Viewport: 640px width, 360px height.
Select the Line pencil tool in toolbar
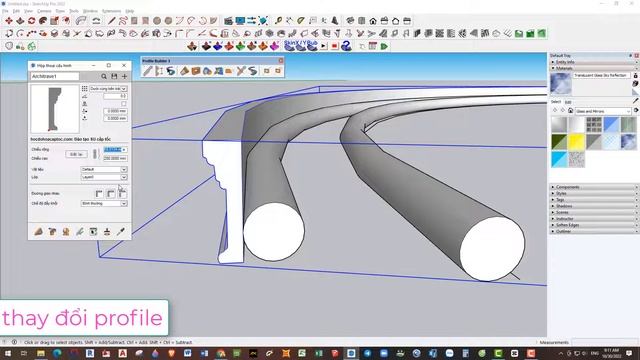tap(111, 20)
